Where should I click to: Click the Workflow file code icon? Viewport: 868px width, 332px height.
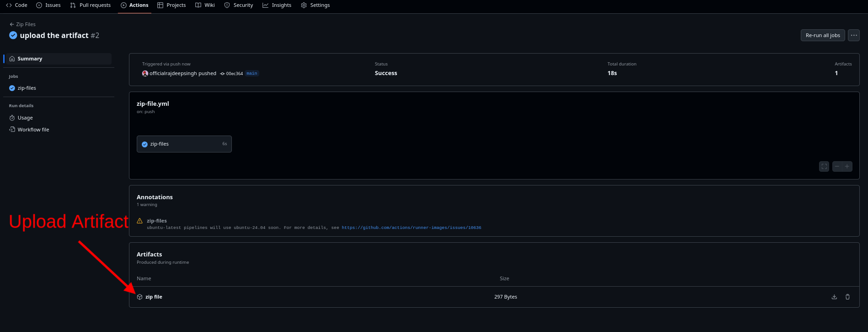[x=12, y=130]
